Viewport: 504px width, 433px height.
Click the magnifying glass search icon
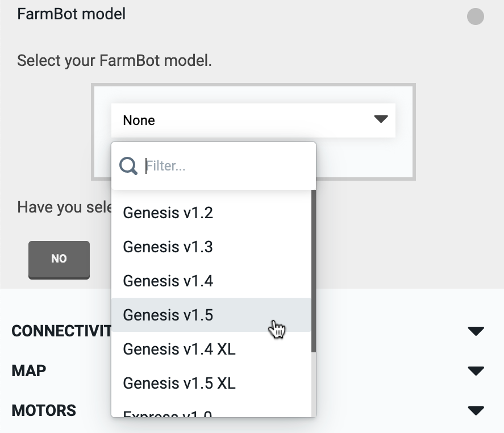(128, 166)
